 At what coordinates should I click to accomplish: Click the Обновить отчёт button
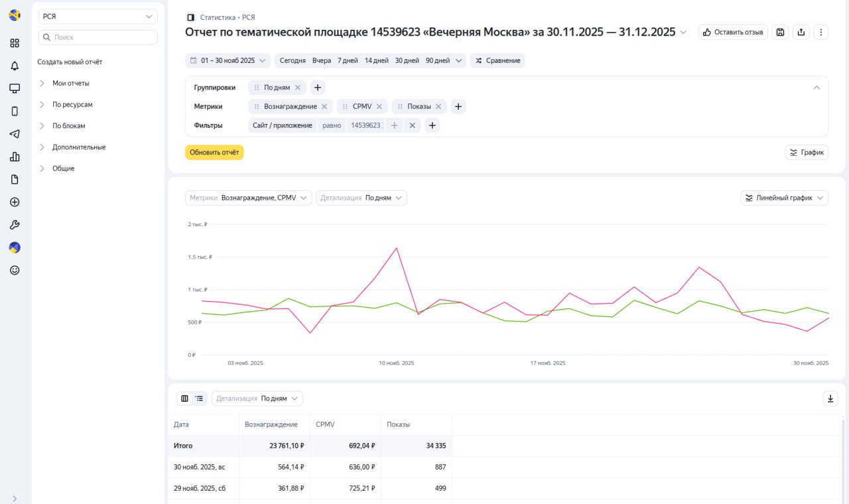[214, 153]
